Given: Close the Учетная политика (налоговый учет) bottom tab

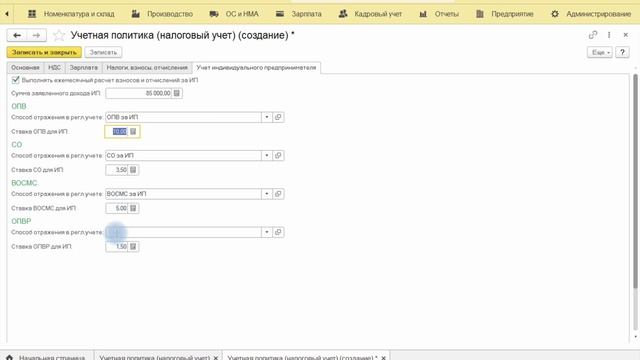Looking at the screenshot, I should pyautogui.click(x=216, y=358).
